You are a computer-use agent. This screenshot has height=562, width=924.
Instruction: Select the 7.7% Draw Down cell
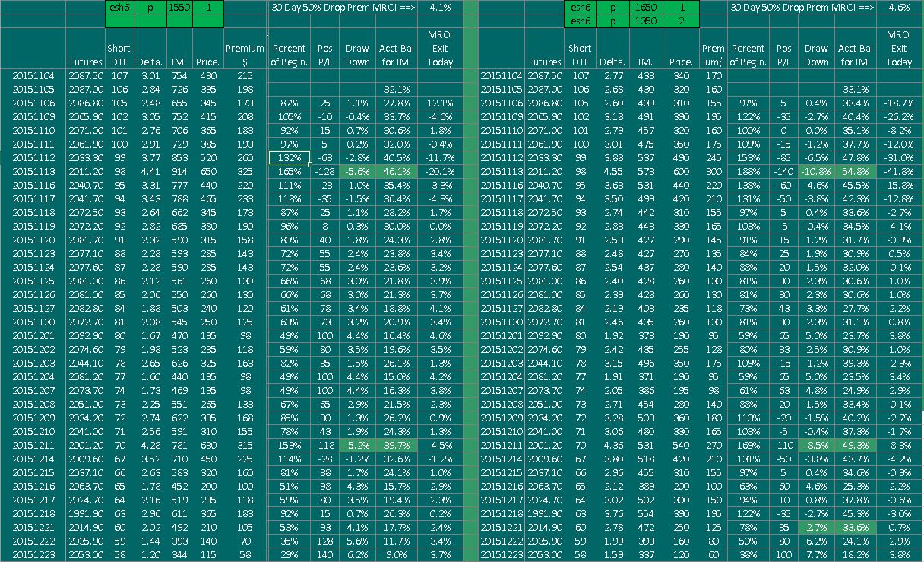pos(816,554)
